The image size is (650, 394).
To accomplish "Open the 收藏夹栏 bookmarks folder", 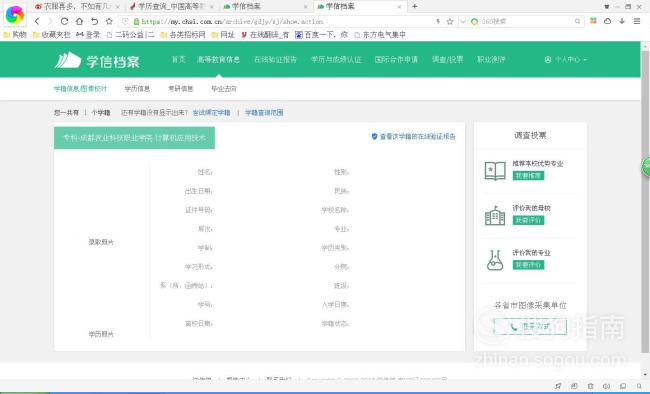I will 52,35.
